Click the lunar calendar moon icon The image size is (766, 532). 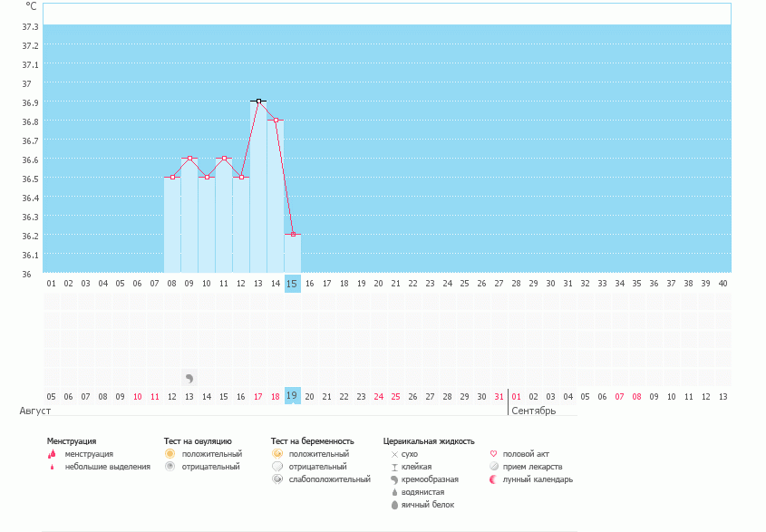point(493,479)
